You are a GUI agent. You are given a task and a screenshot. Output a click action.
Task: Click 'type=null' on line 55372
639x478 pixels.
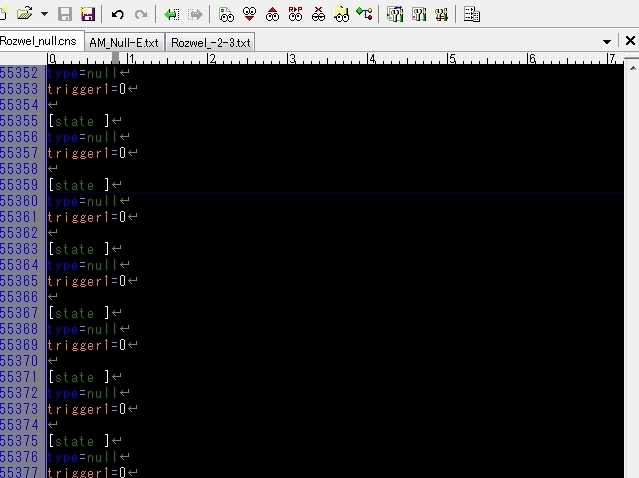coord(83,393)
